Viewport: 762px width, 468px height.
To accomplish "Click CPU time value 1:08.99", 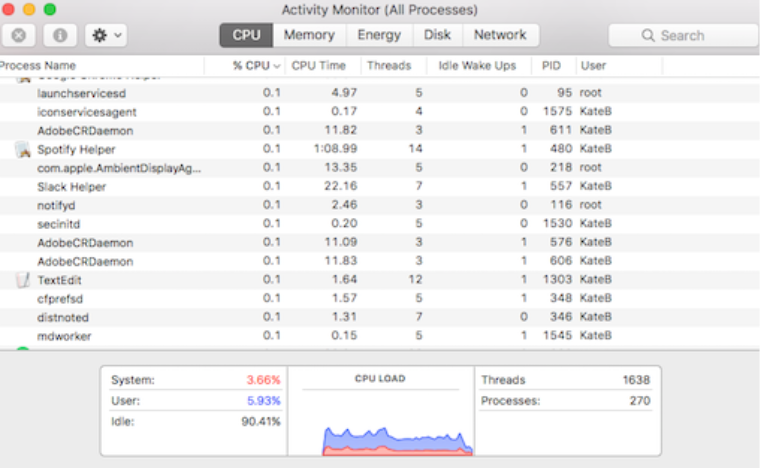I will [335, 149].
